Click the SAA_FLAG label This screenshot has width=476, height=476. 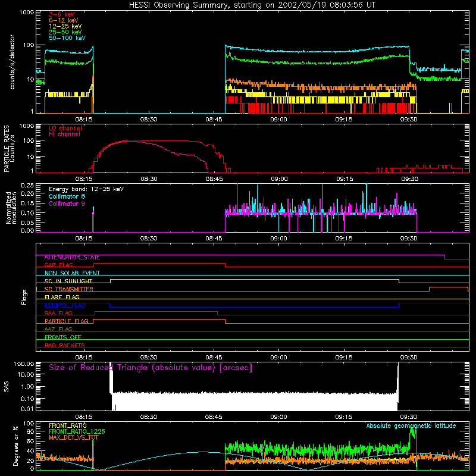(x=58, y=314)
